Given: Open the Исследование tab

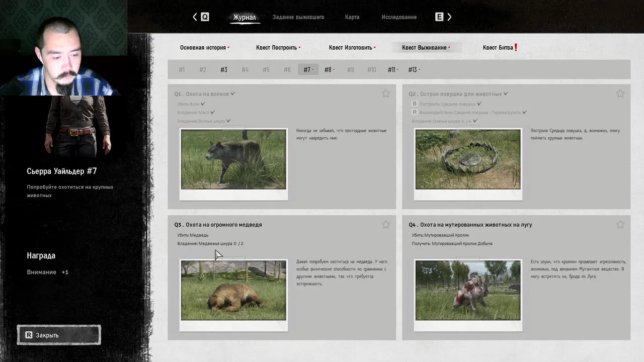Looking at the screenshot, I should click(x=399, y=17).
